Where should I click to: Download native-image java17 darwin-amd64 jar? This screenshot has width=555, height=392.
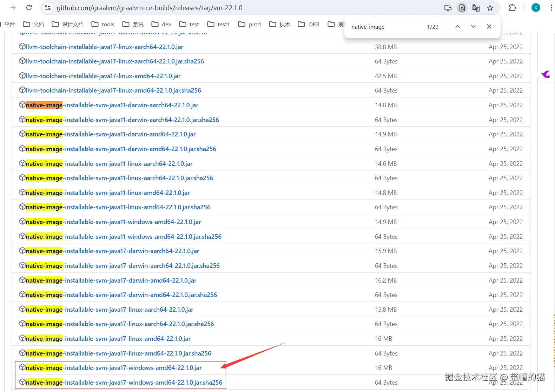click(111, 281)
